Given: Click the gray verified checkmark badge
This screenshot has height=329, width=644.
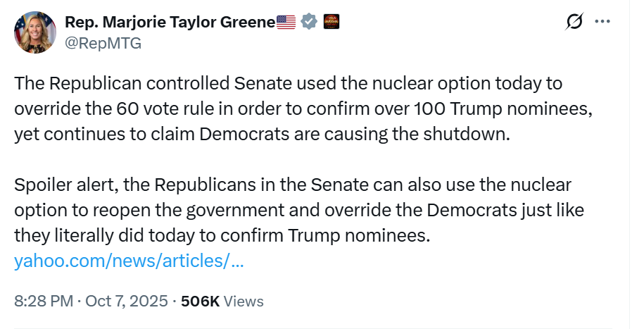Looking at the screenshot, I should click(x=308, y=22).
